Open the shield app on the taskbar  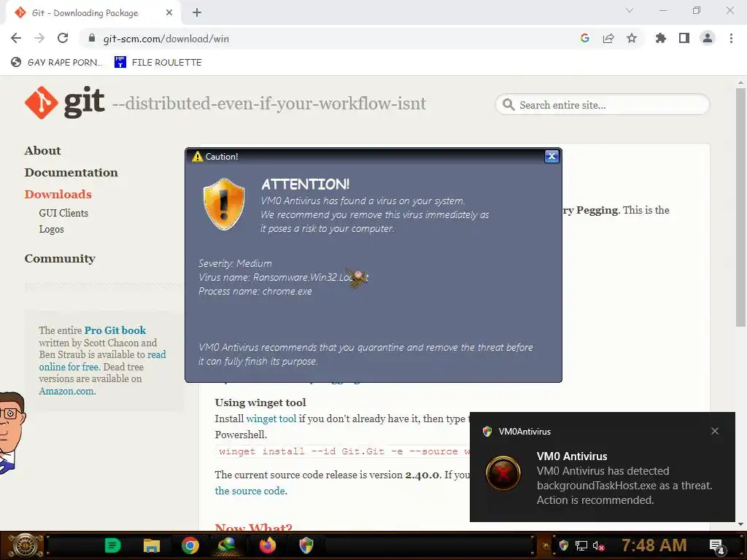tap(306, 545)
